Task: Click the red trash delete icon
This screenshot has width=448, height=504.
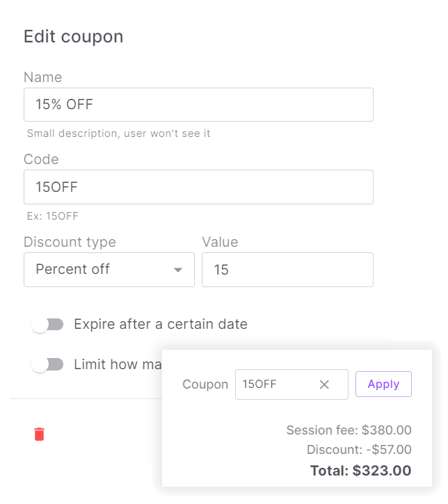Action: click(40, 434)
